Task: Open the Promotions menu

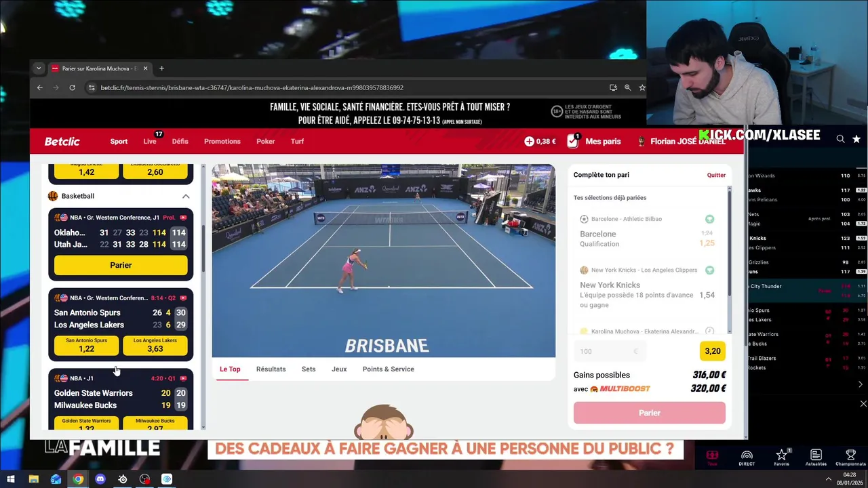Action: 222,141
